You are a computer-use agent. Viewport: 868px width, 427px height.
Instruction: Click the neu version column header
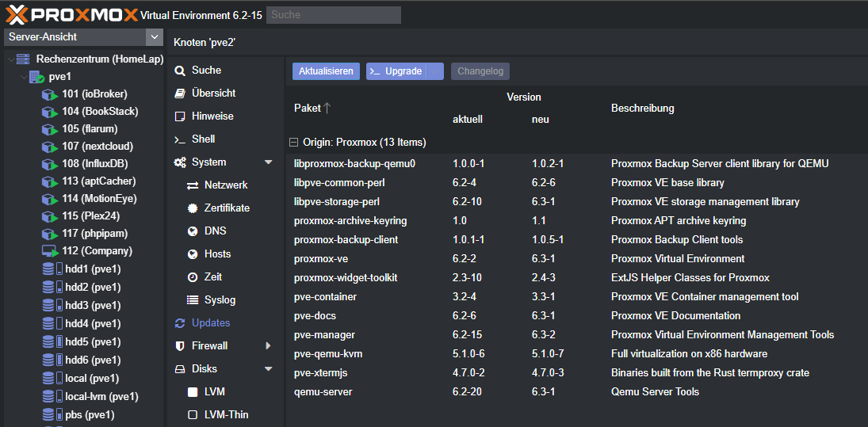pos(541,120)
